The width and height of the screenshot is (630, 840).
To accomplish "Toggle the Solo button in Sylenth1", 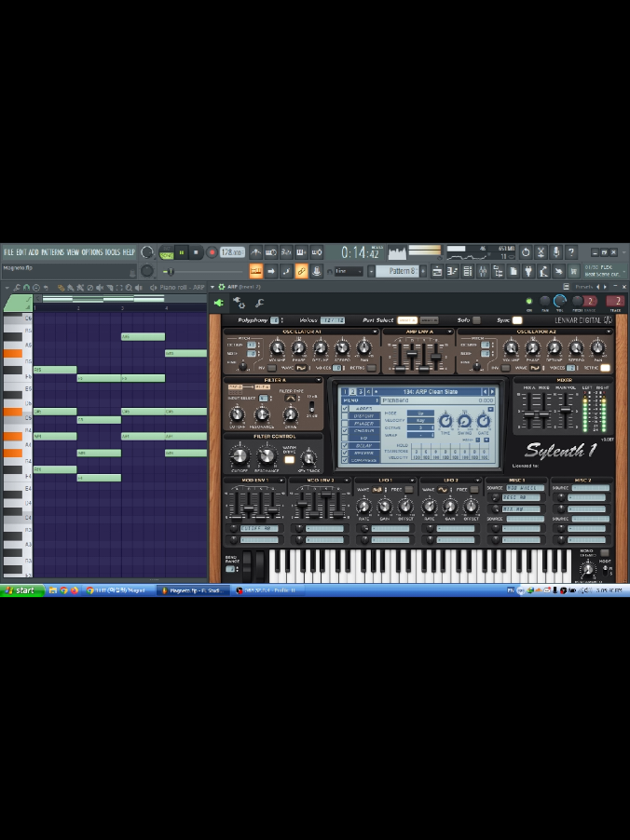I will click(476, 320).
